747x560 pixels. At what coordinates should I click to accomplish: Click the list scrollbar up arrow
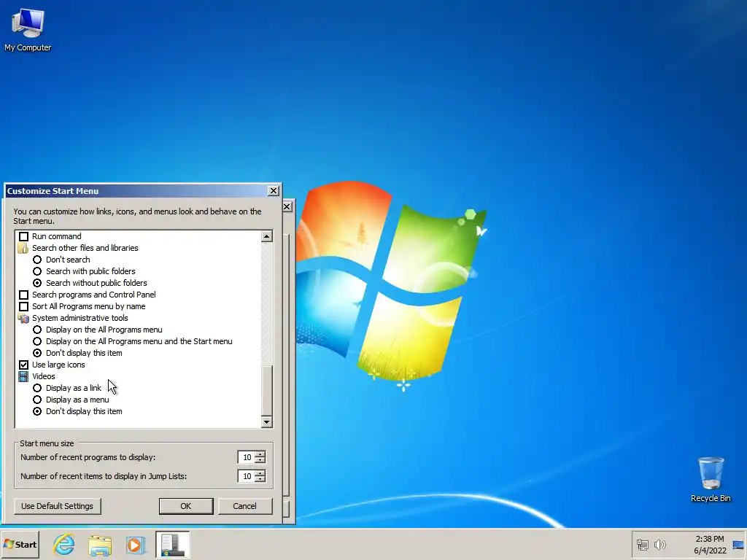point(267,236)
